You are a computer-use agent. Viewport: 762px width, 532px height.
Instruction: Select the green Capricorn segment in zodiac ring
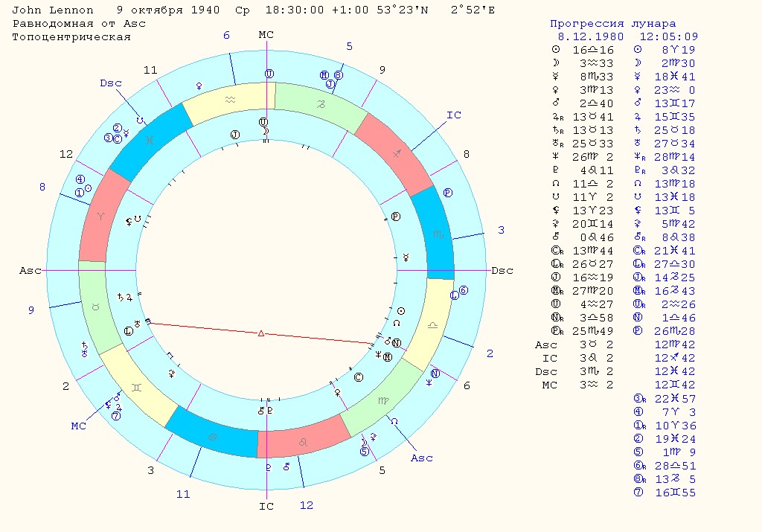(x=321, y=104)
